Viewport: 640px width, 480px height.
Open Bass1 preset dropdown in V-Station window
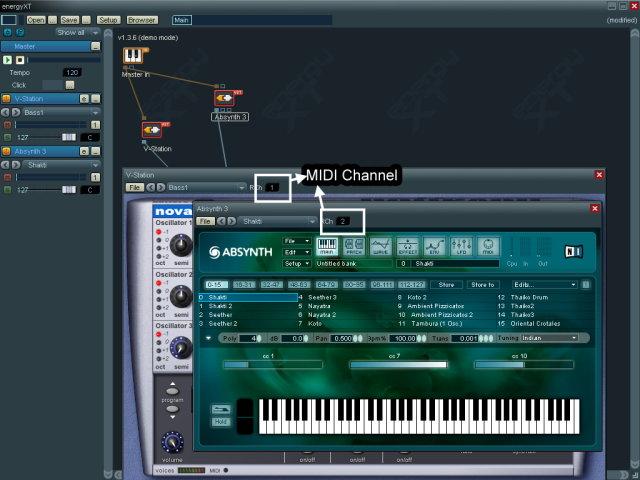pos(206,187)
